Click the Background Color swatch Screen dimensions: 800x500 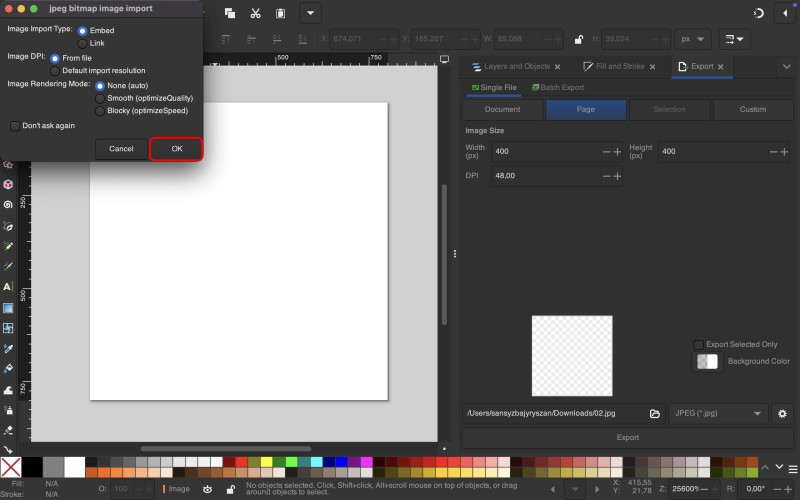(707, 362)
